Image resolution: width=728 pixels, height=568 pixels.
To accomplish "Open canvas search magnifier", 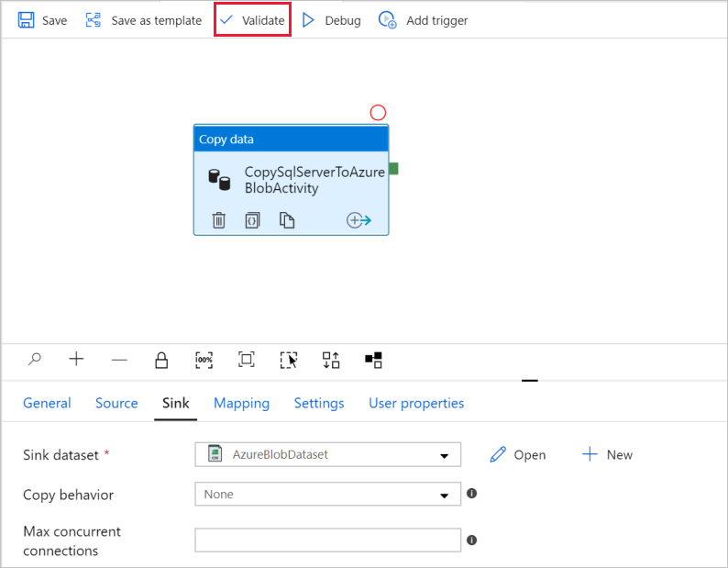I will pos(34,360).
